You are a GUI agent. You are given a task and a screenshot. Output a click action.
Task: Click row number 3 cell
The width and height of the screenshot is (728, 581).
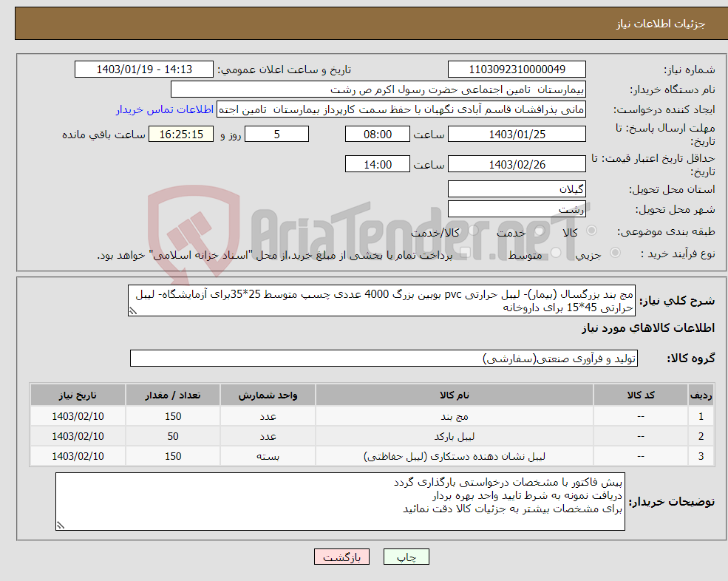[701, 457]
